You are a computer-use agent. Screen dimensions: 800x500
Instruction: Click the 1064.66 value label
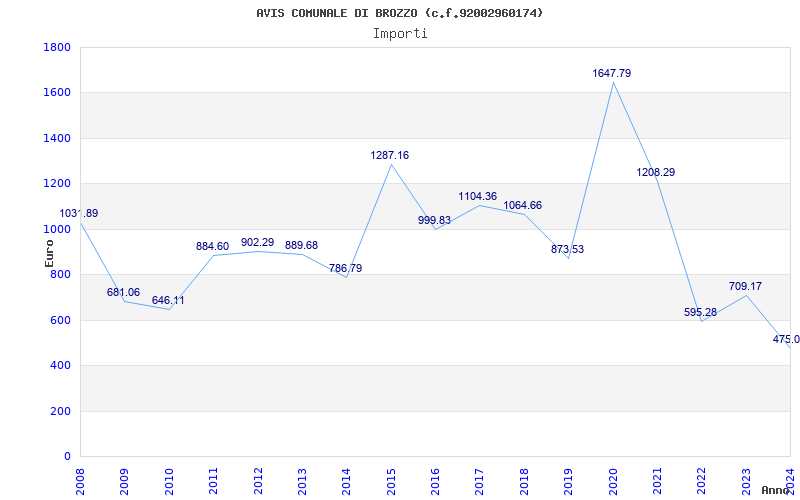(x=522, y=206)
